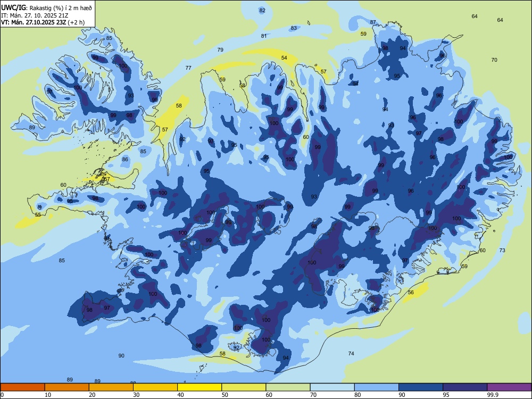The height and width of the screenshot is (399, 532).
Task: Click the '99.9' legend tick label
Action: [x=493, y=395]
